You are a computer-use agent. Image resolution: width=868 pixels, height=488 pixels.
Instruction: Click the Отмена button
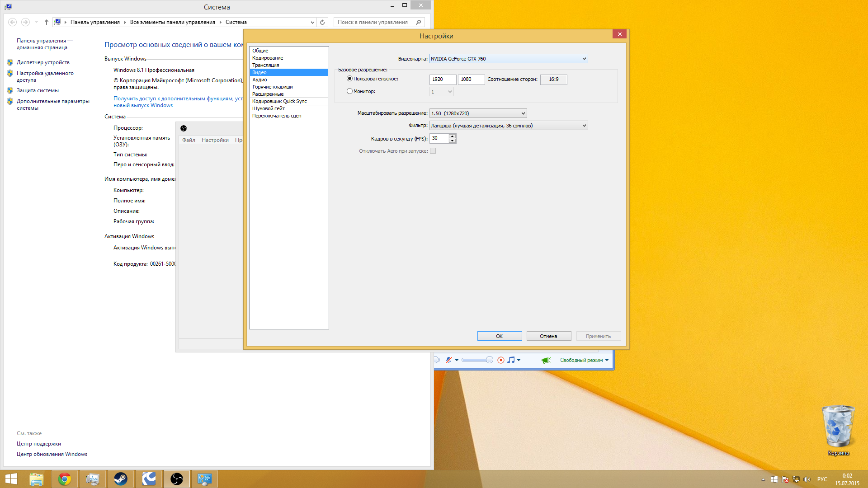[x=549, y=336]
